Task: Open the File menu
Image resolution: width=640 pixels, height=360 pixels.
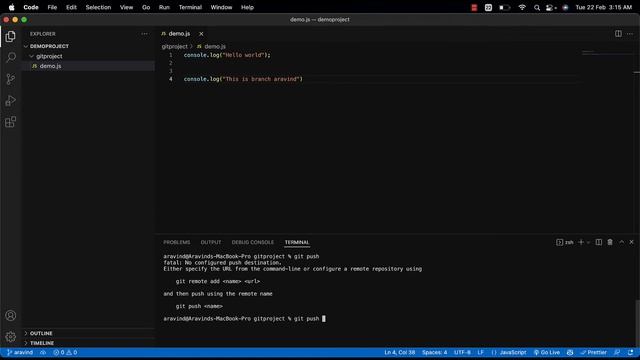Action: 52,7
